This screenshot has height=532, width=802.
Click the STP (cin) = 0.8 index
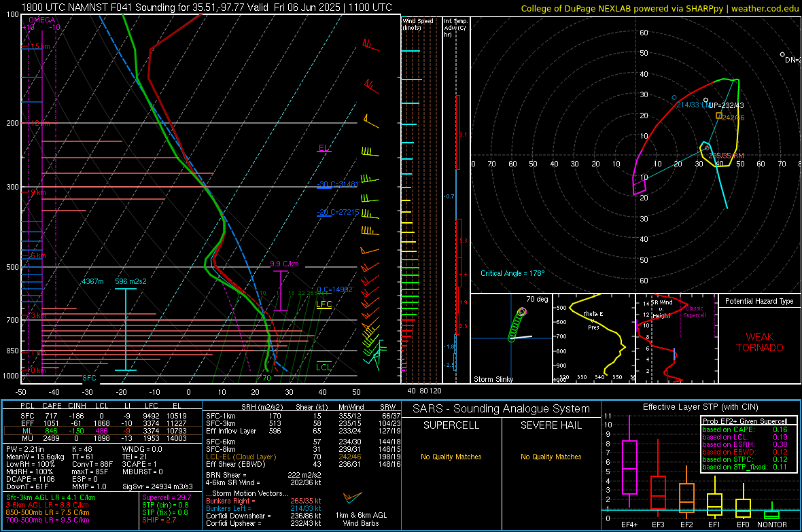(165, 505)
